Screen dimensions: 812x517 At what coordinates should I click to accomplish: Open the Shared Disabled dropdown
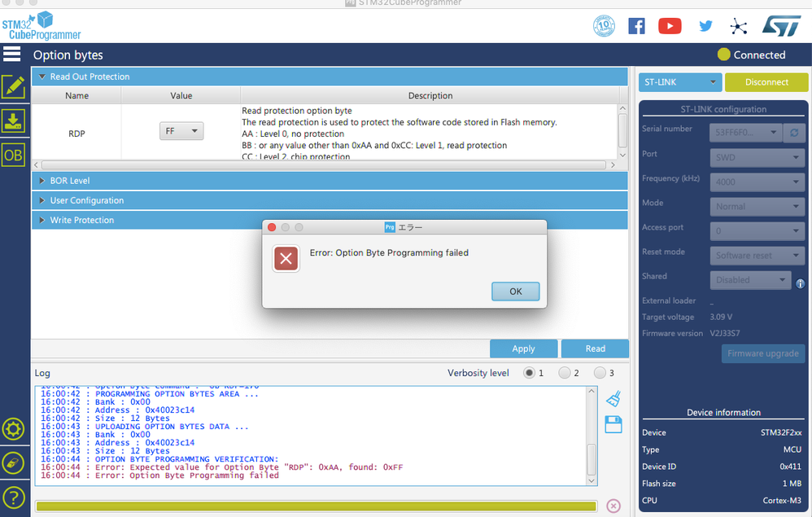[x=750, y=280]
